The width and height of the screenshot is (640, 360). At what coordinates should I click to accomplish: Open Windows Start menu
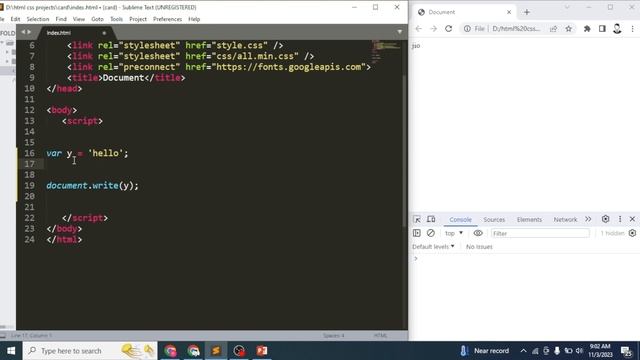pyautogui.click(x=11, y=351)
